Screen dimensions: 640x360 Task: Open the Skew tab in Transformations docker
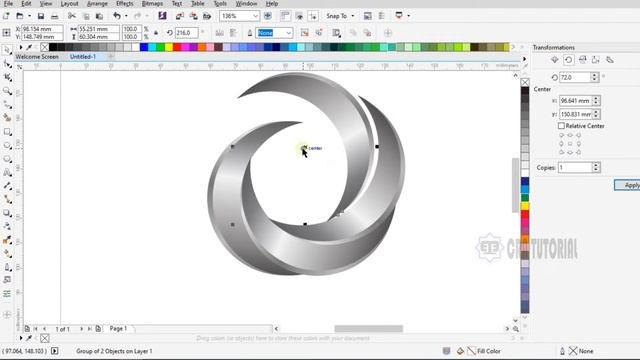610,60
